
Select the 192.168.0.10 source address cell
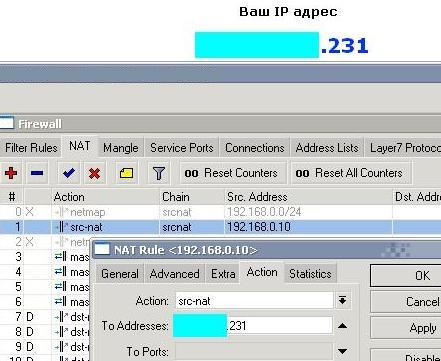[x=308, y=227]
